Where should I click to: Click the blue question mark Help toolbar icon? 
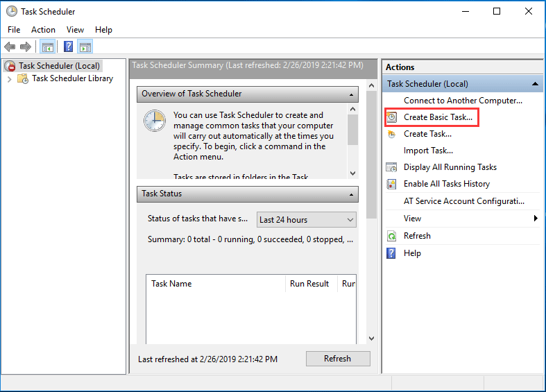pyautogui.click(x=68, y=46)
